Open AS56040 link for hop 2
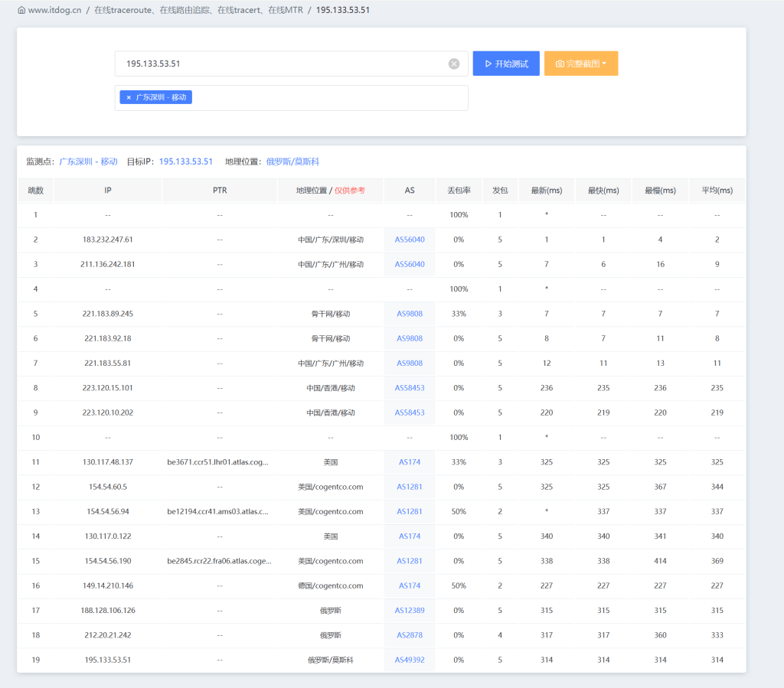The image size is (784, 688). point(410,240)
